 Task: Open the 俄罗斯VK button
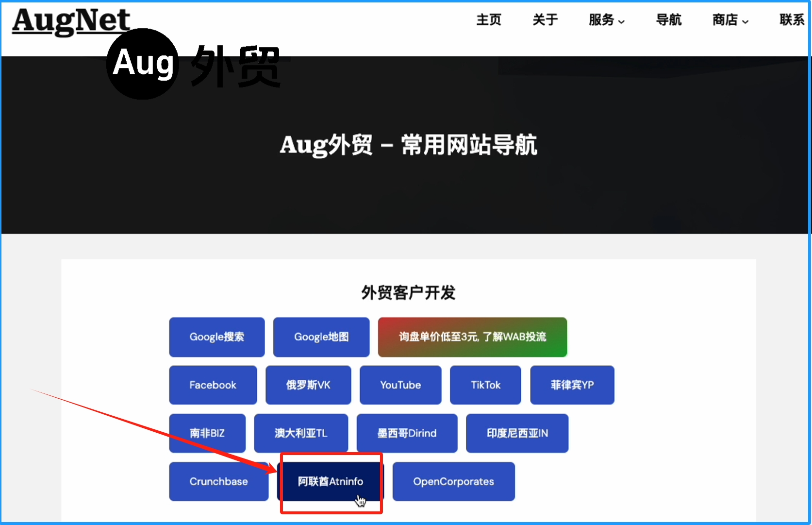coord(308,385)
